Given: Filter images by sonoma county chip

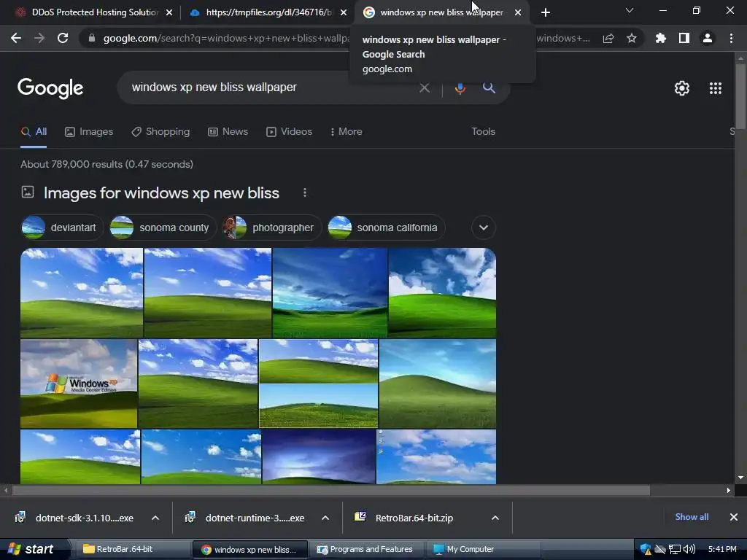Looking at the screenshot, I should point(163,227).
